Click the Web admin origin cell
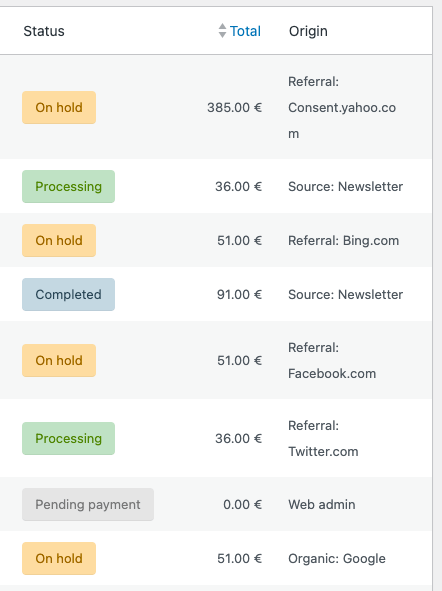The image size is (442, 591). [322, 504]
